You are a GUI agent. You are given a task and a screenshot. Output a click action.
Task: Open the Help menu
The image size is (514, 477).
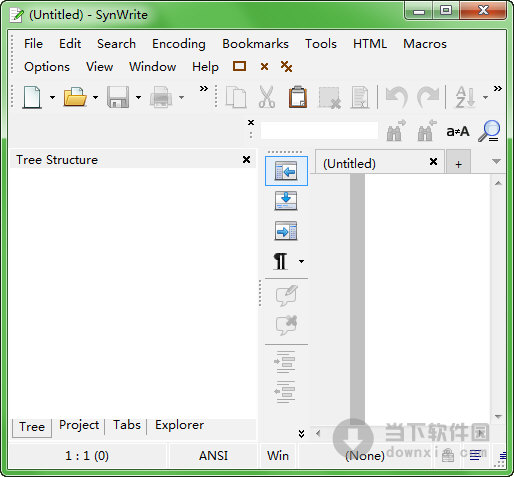tap(205, 67)
